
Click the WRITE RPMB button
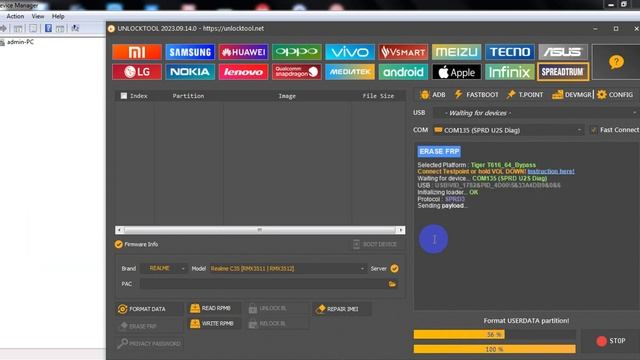[214, 323]
